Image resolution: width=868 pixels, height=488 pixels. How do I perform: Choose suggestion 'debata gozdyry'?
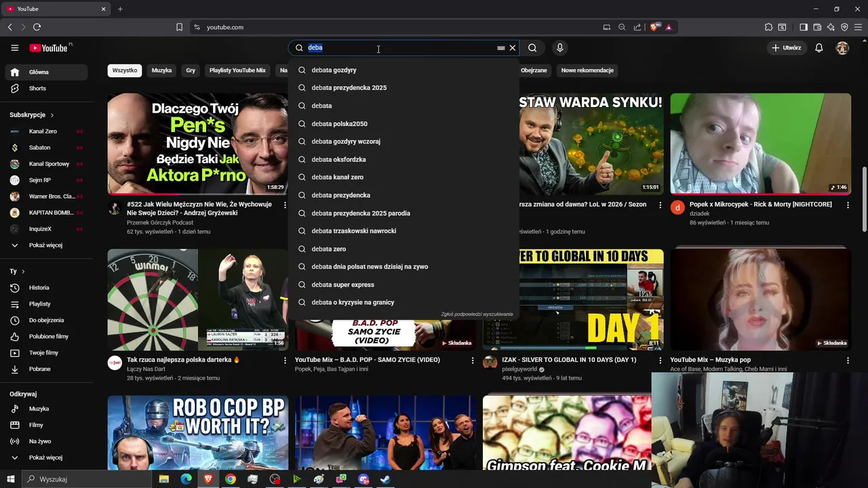[x=403, y=70]
